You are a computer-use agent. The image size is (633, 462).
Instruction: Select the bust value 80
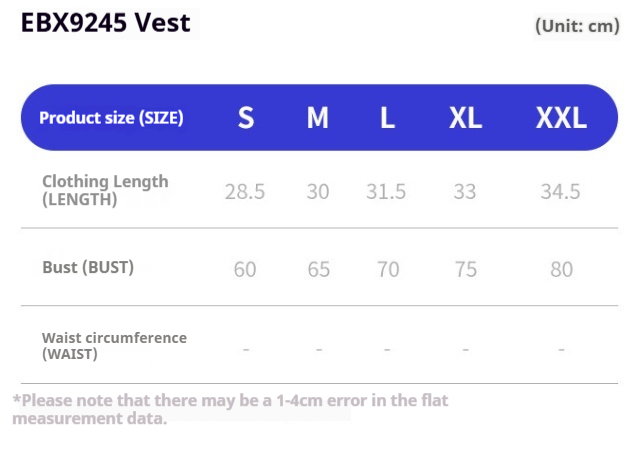click(x=561, y=269)
